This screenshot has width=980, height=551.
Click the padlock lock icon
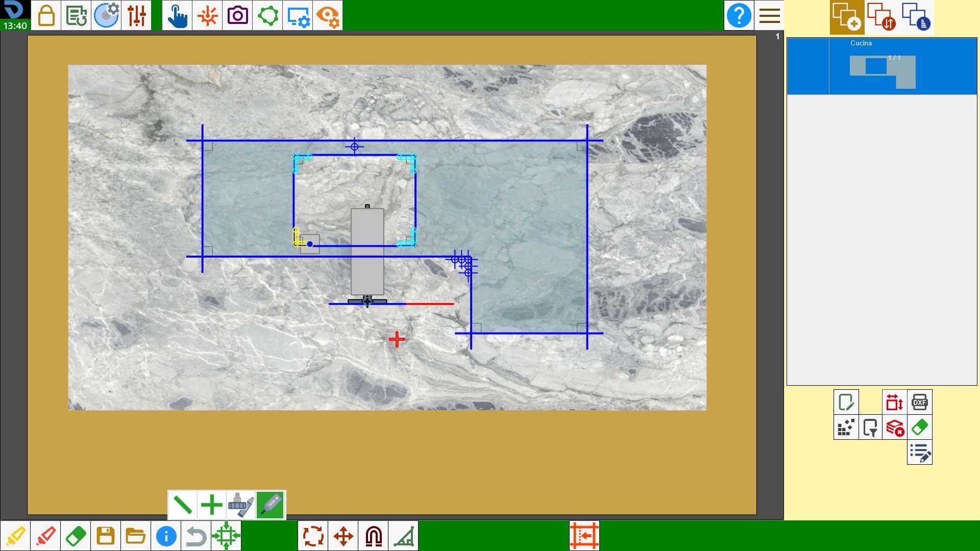pos(46,15)
